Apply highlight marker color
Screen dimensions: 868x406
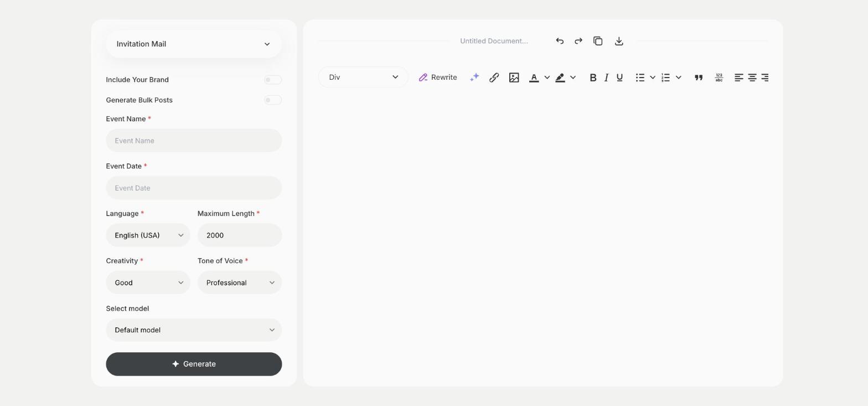[560, 78]
